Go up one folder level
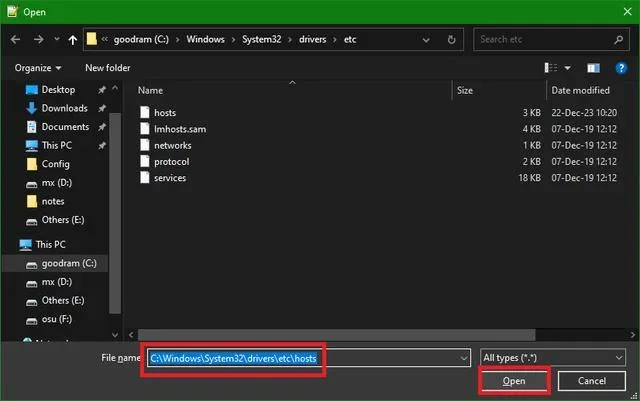Viewport: 640px width, 401px height. coord(73,40)
